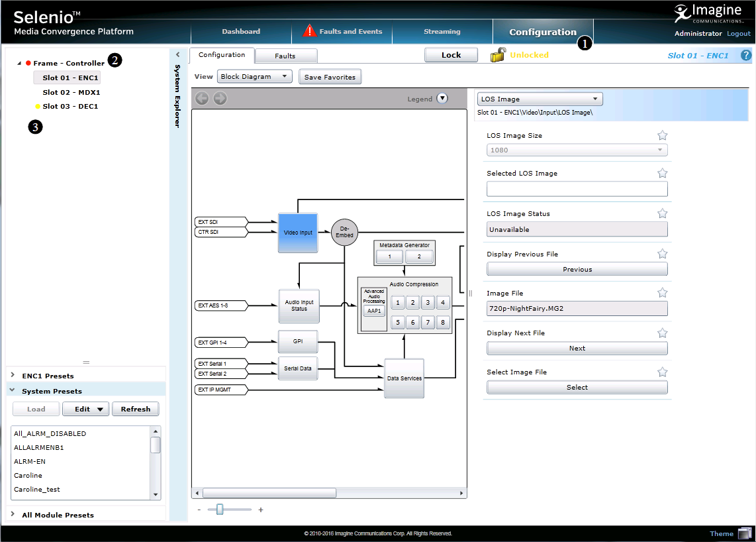The image size is (756, 542).
Task: Open the De-Embed circle block
Action: pos(344,232)
